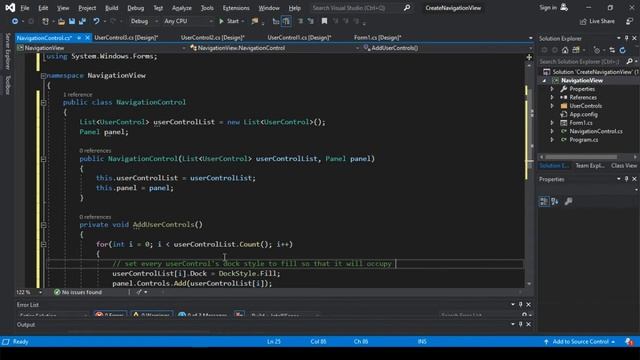Viewport: 640px width, 360px height.
Task: Open the Build menu
Action: click(x=111, y=8)
